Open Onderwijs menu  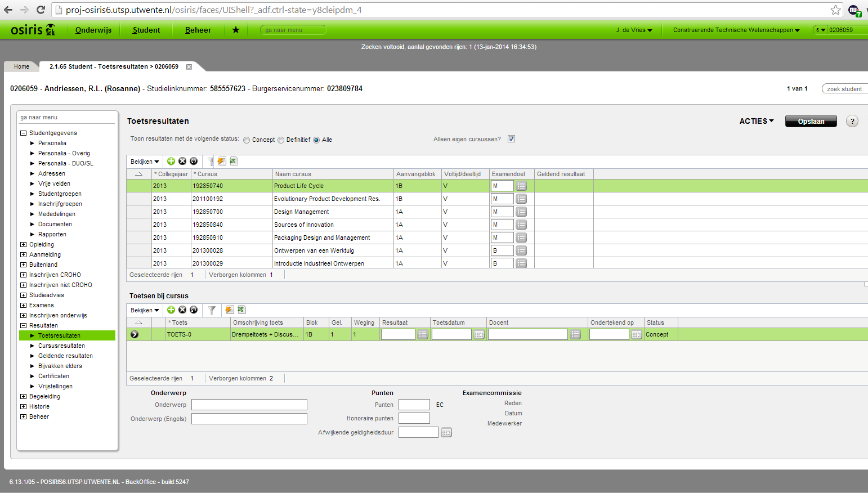click(x=93, y=30)
